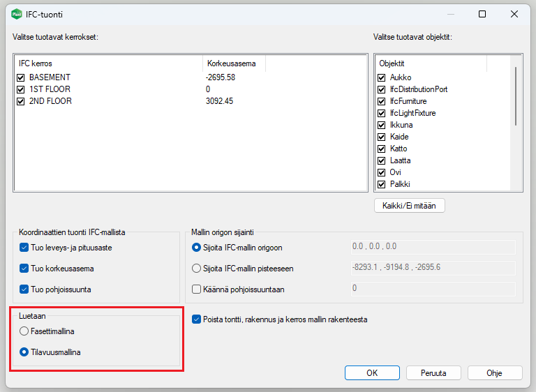The height and width of the screenshot is (392, 536).
Task: Uncheck the Ikkuna object checkbox
Action: pos(382,125)
